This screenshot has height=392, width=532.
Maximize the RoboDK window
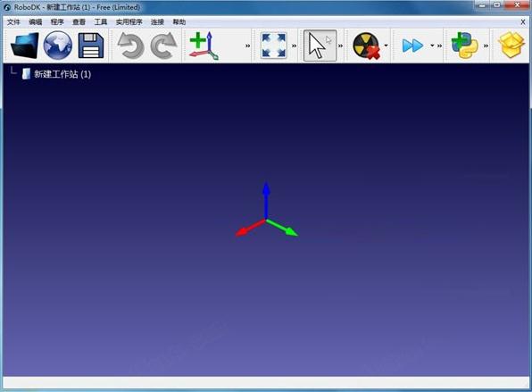[496, 5]
